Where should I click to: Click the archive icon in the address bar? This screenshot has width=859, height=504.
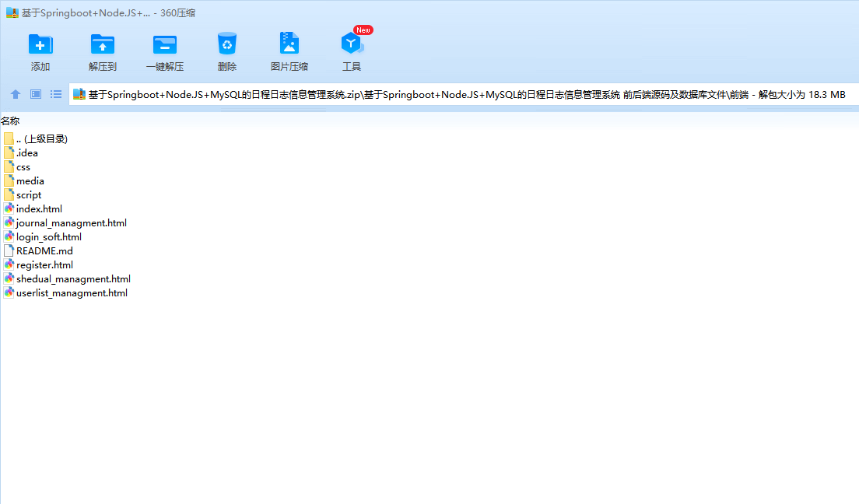point(79,94)
